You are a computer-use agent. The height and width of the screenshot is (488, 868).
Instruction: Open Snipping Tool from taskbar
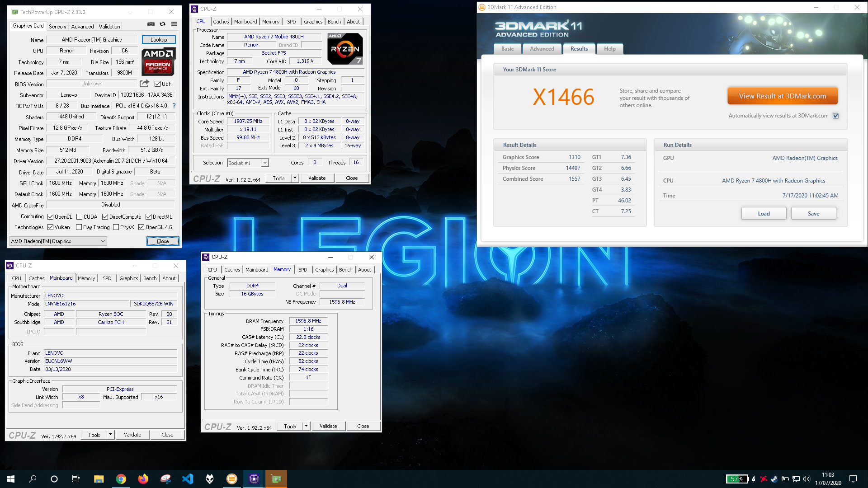pos(165,479)
